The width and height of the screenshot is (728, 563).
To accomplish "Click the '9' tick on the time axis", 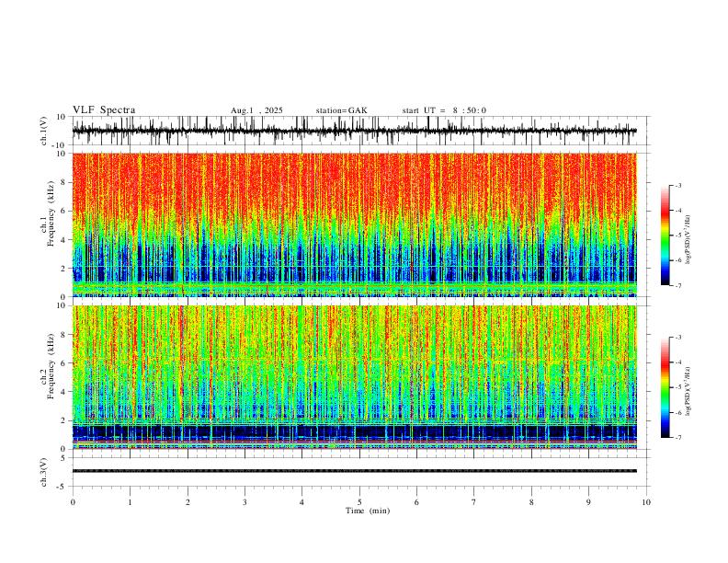I will click(x=588, y=502).
